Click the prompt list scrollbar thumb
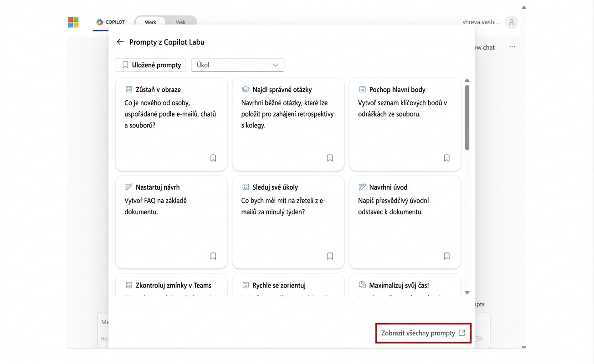 467,117
